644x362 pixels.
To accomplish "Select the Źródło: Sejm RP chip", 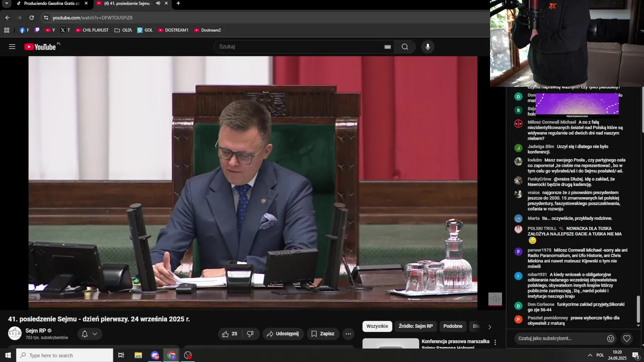I will (416, 326).
